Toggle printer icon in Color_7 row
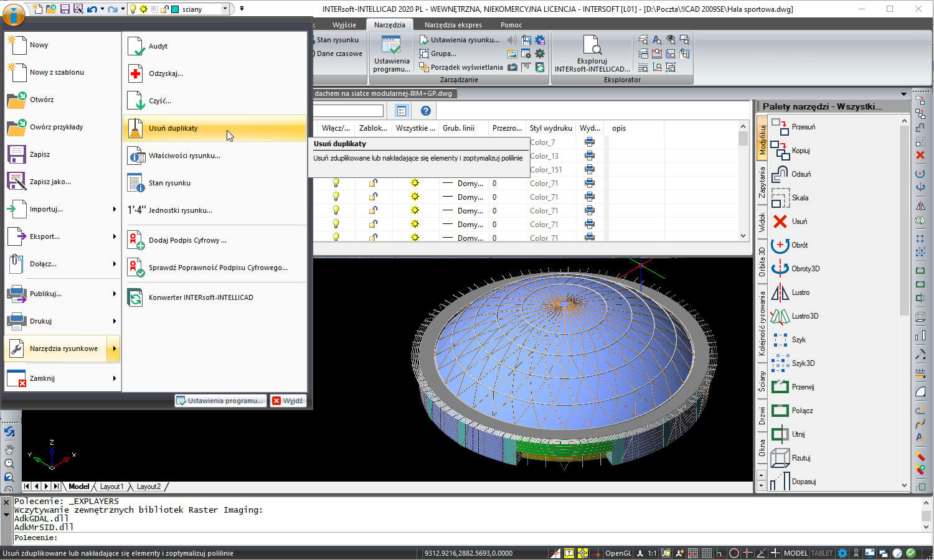 tap(589, 142)
